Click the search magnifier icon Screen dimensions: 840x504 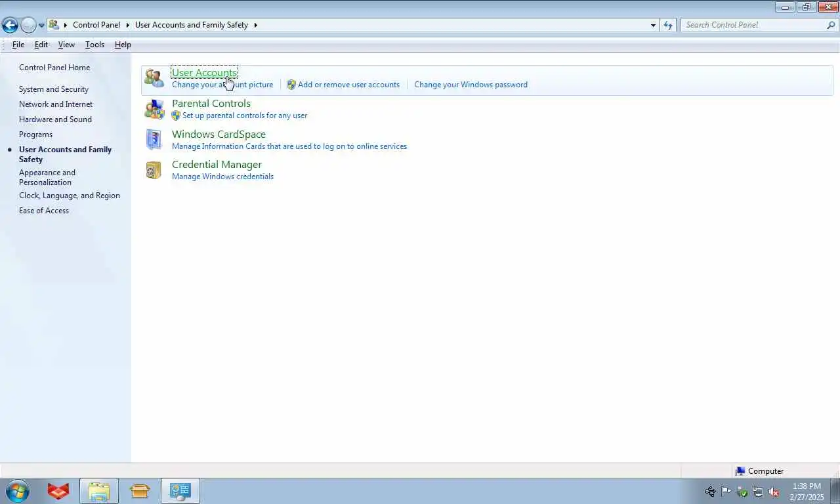[831, 25]
